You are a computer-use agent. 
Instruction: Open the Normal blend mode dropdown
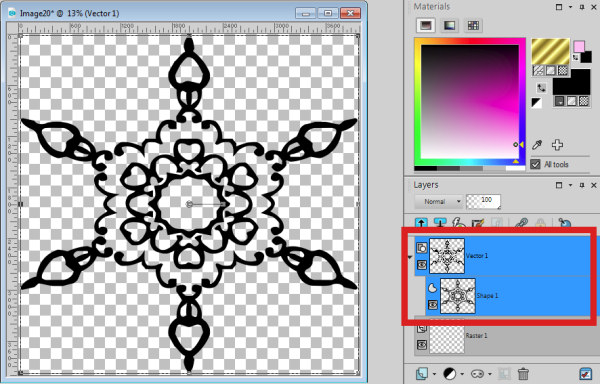coord(439,201)
